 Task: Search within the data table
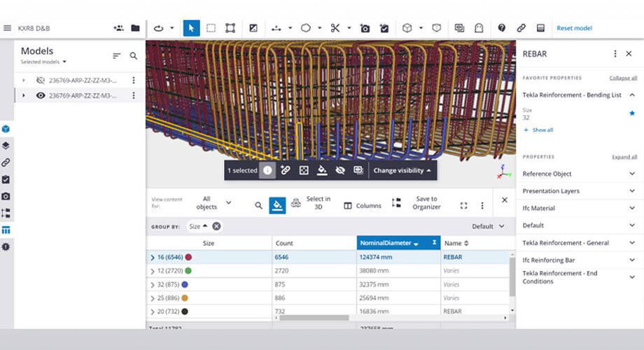pos(258,205)
